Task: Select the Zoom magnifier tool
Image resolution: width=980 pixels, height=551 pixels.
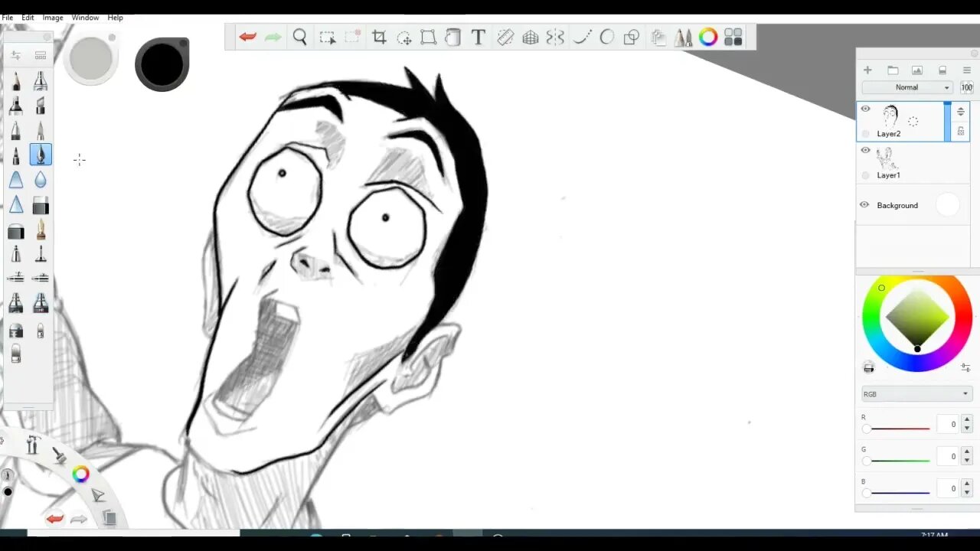Action: 300,37
